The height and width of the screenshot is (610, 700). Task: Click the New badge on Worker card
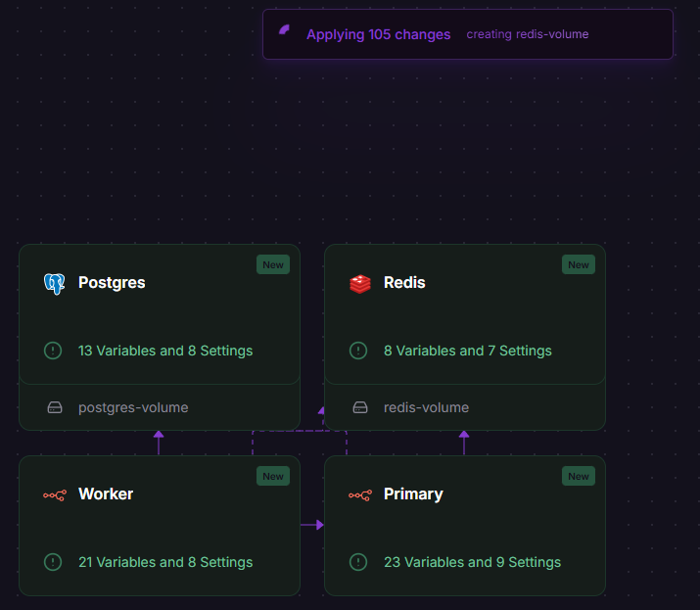[x=273, y=477]
